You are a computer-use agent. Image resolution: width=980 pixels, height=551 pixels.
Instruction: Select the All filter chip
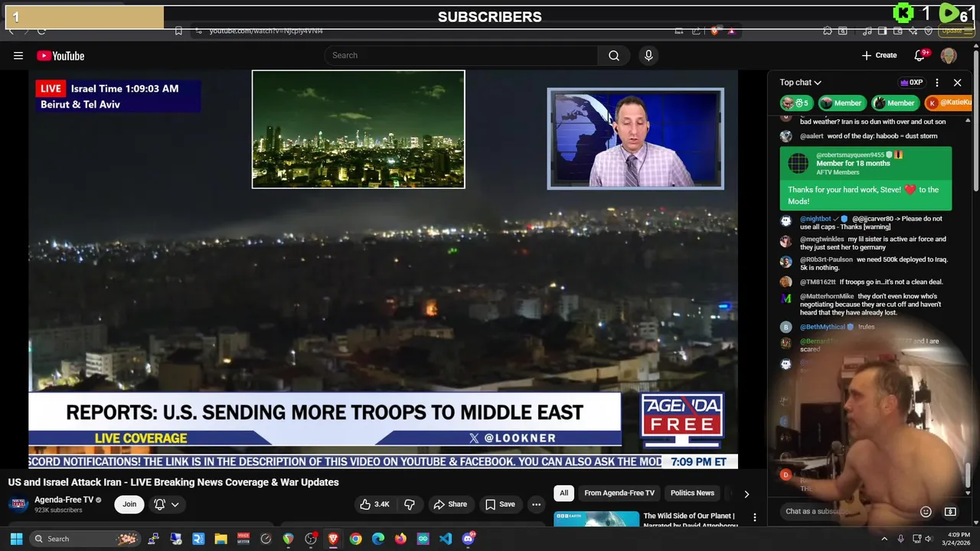563,494
